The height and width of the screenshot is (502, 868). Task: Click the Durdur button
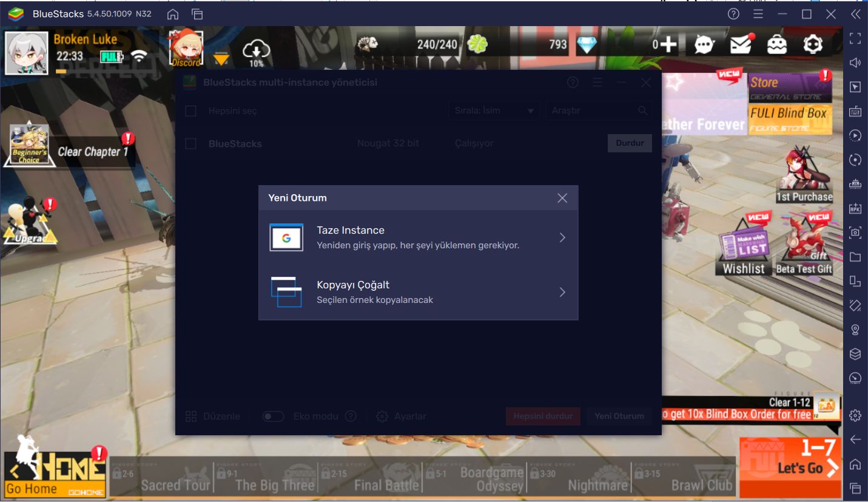[630, 143]
